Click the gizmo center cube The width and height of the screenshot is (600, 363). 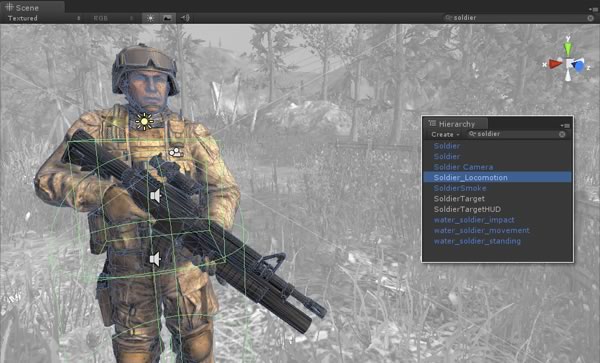pyautogui.click(x=569, y=64)
